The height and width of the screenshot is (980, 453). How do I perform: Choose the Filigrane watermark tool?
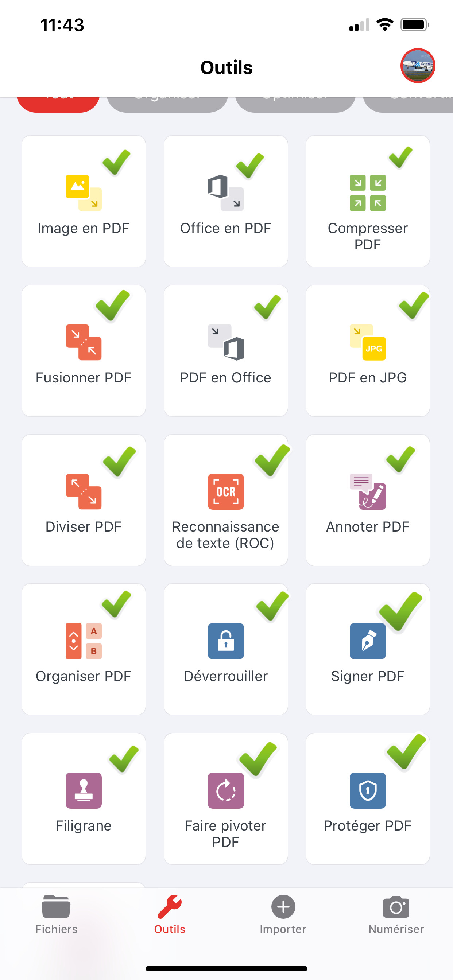(x=84, y=799)
